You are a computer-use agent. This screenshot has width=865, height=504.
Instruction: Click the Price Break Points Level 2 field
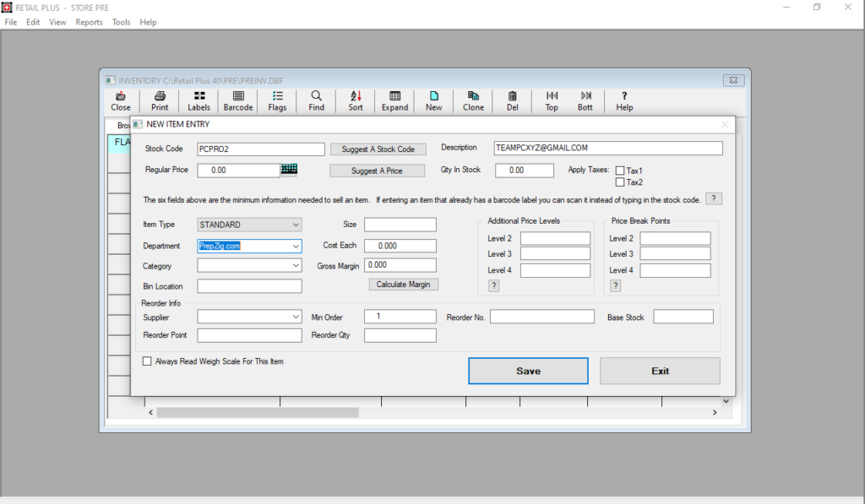tap(675, 238)
